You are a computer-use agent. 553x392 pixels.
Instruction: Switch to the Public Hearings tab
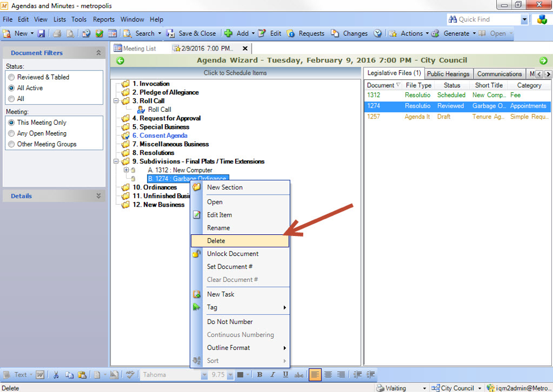tap(448, 74)
